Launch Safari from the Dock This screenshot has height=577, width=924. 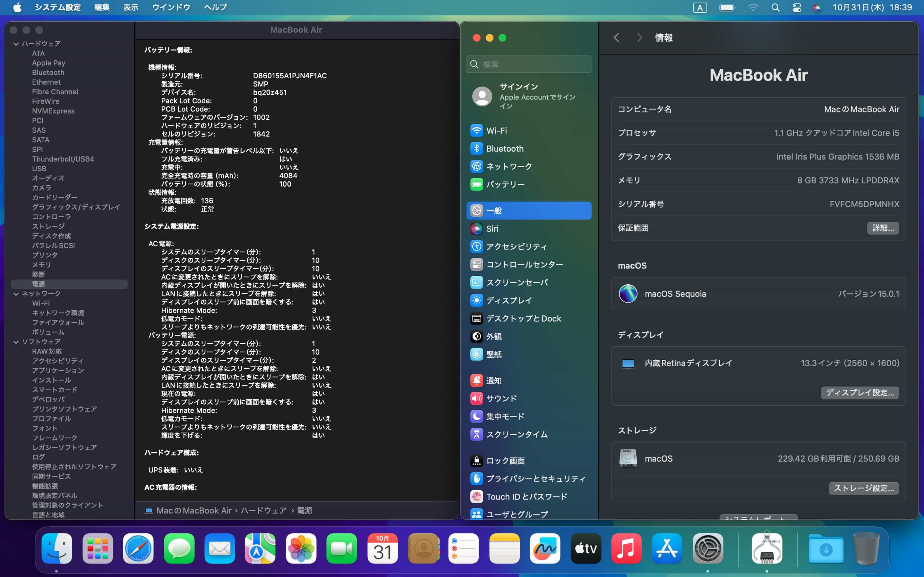point(138,549)
